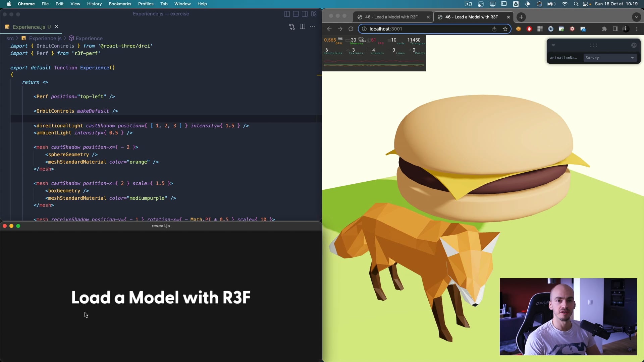Viewport: 644px width, 362px height.
Task: Open the tab search chevron in Chrome
Action: [x=636, y=17]
